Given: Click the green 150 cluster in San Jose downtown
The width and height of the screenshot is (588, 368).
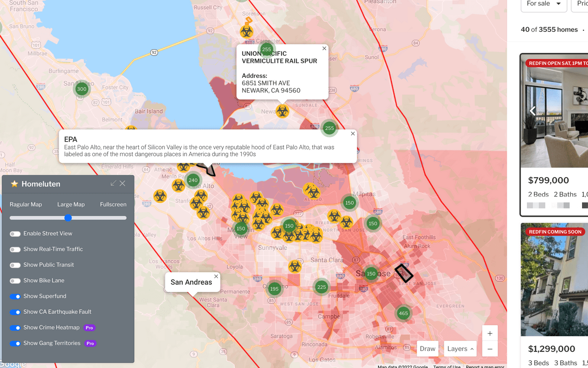Looking at the screenshot, I should point(371,274).
